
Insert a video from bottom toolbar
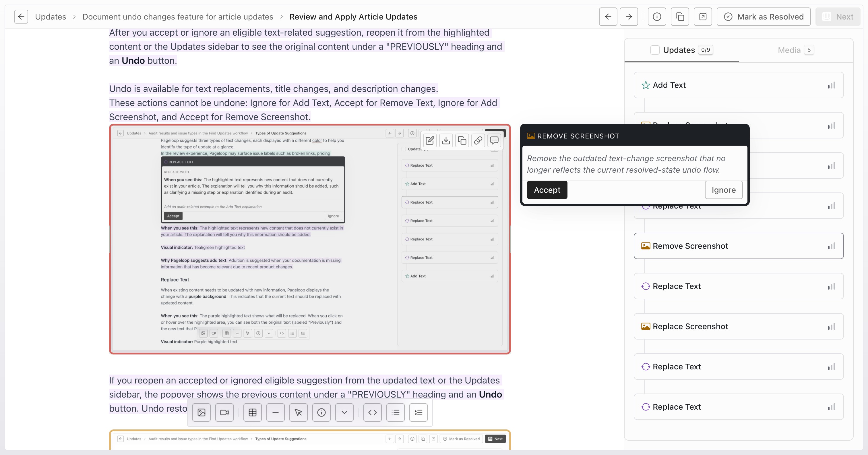point(224,412)
